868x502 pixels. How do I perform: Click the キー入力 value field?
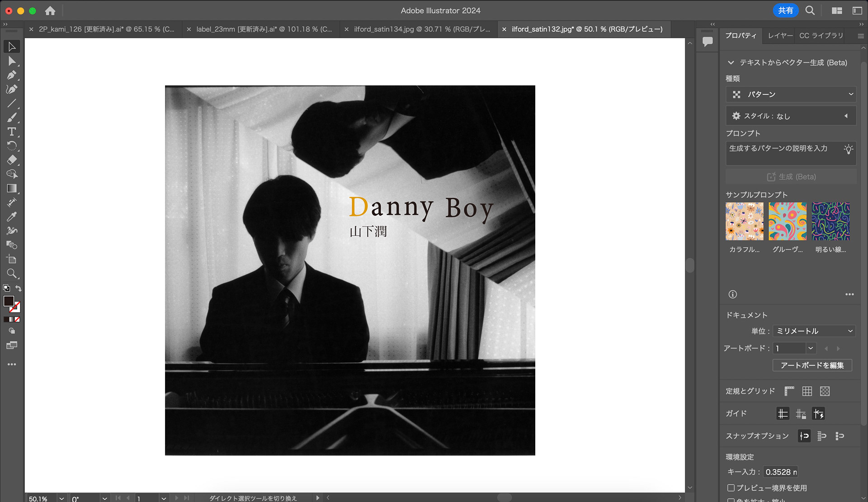point(781,472)
